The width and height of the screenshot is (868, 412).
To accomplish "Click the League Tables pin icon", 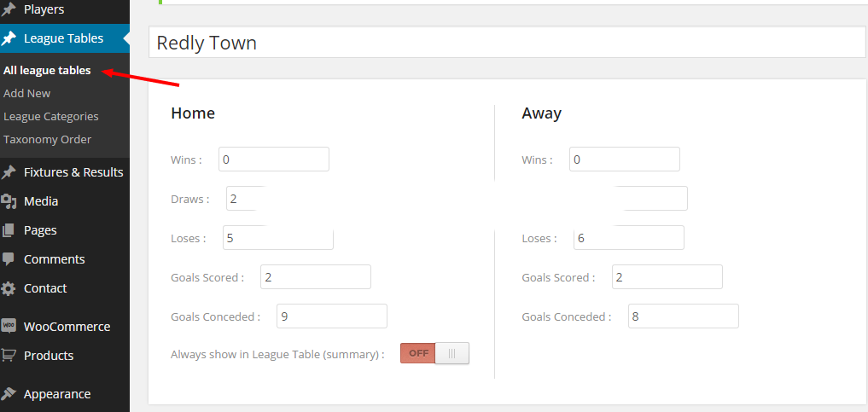I will (x=9, y=38).
